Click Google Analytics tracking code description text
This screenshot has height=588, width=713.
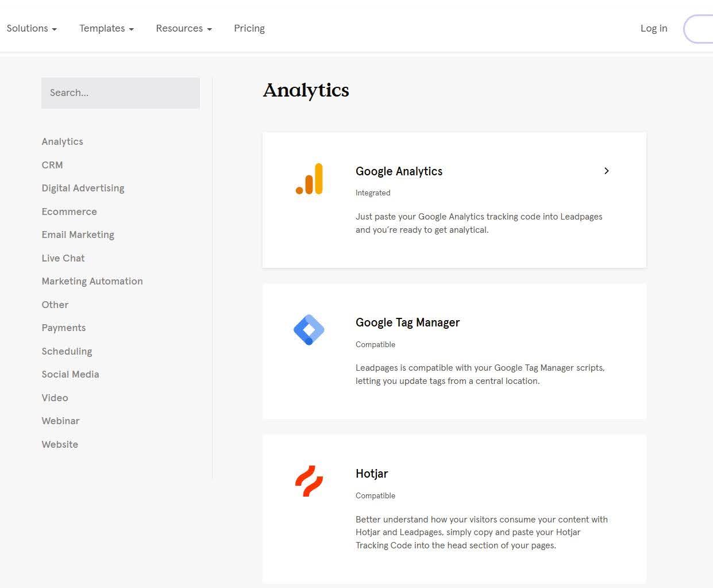(479, 223)
